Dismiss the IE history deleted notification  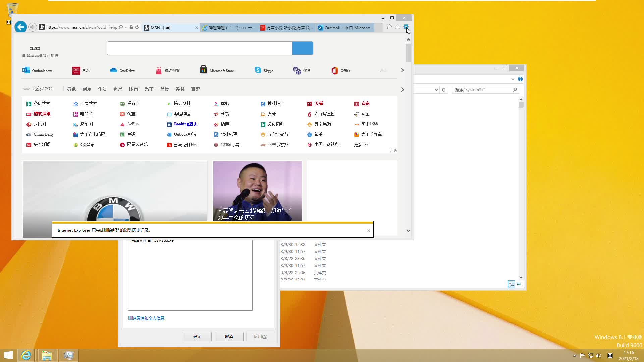pyautogui.click(x=369, y=231)
